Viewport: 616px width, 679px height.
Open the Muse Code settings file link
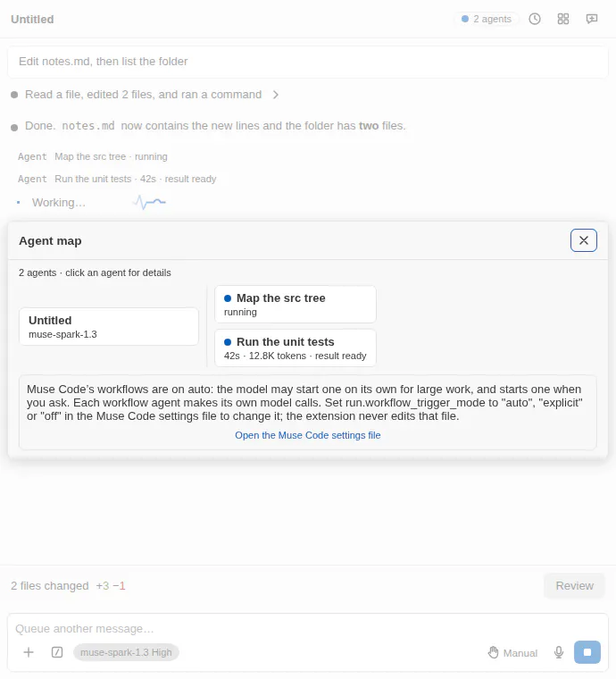point(308,435)
